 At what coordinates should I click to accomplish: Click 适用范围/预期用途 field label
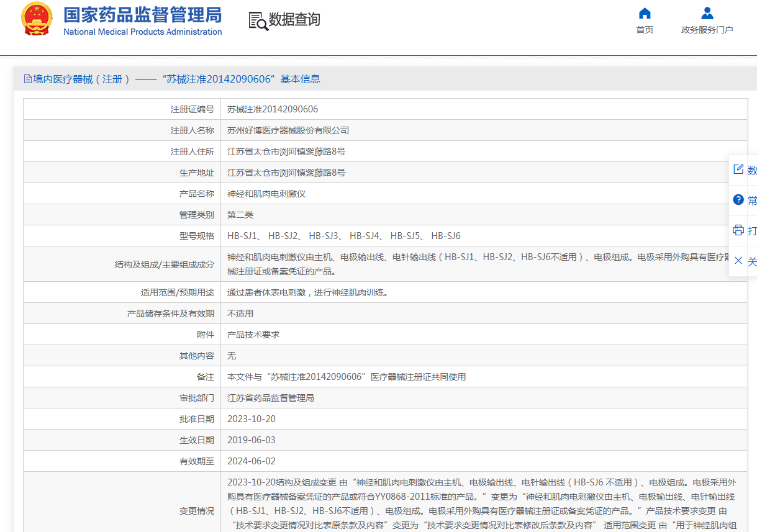[x=178, y=292]
